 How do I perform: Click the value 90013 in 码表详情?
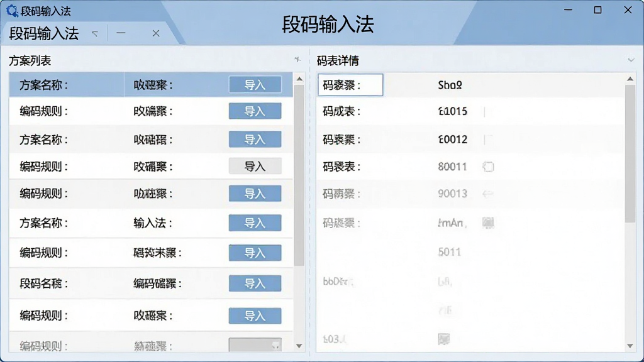click(452, 194)
